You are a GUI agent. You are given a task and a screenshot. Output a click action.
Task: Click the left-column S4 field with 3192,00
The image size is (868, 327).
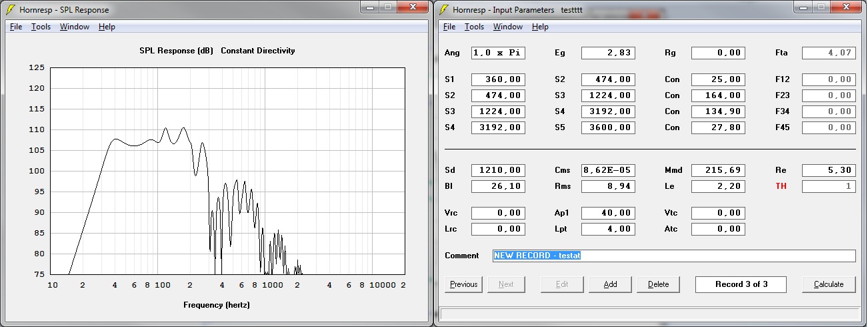pos(498,127)
